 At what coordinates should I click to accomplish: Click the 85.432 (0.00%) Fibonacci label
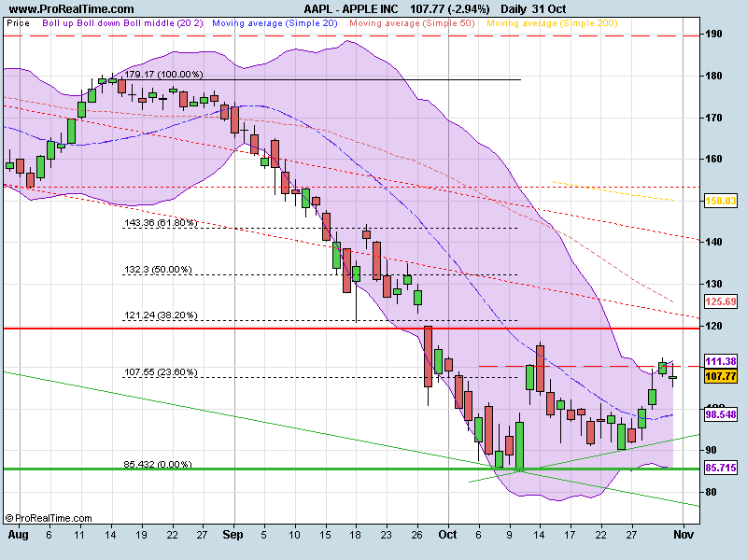pos(158,464)
